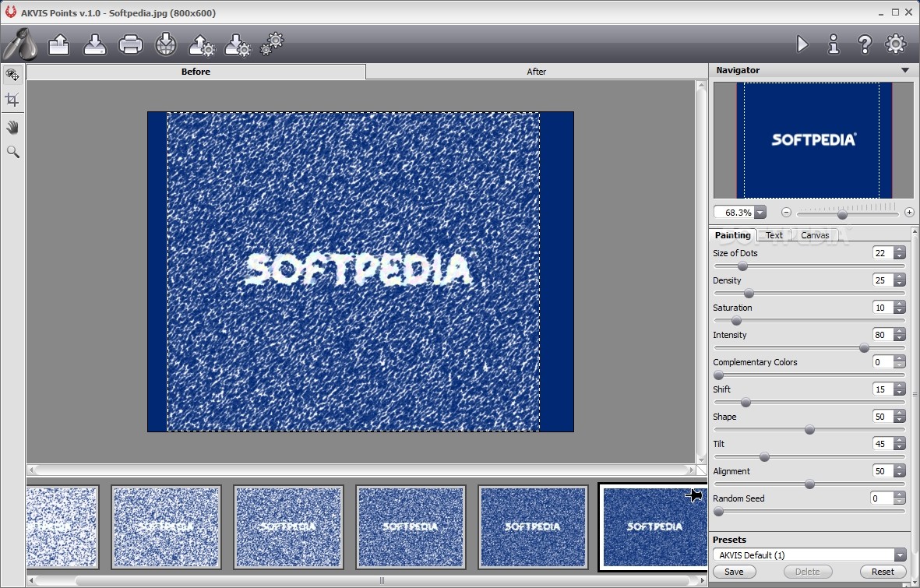This screenshot has height=588, width=920.
Task: Click the Delete preset button
Action: [x=807, y=572]
